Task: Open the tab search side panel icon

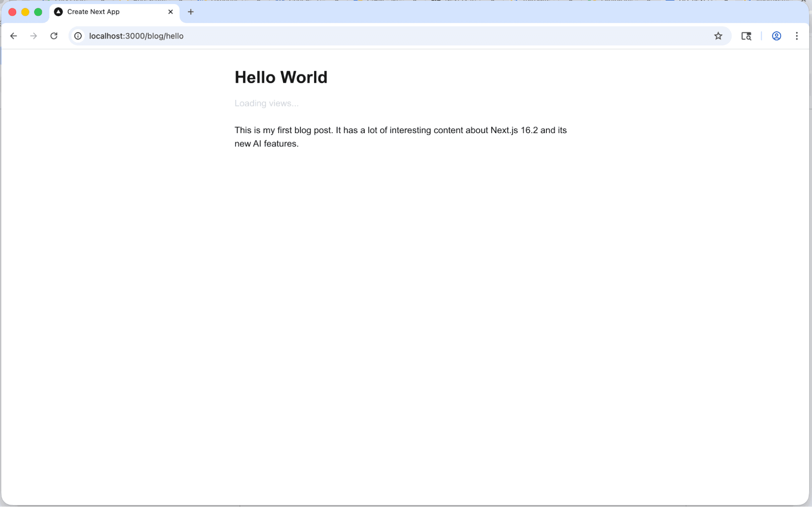Action: tap(746, 36)
